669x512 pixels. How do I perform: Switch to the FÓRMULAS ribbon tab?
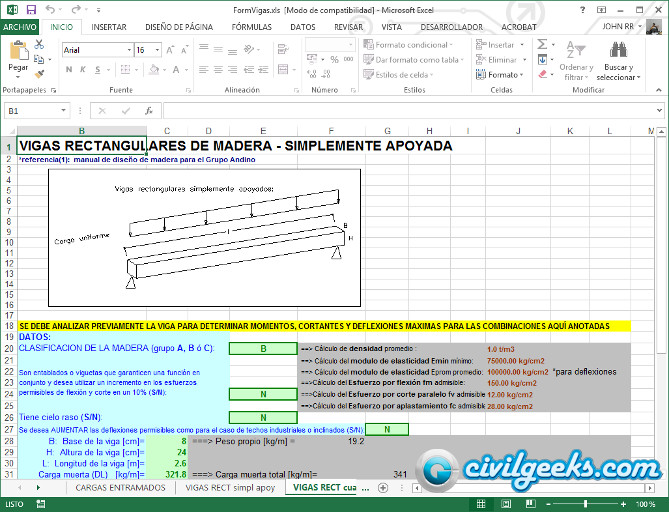click(x=251, y=27)
